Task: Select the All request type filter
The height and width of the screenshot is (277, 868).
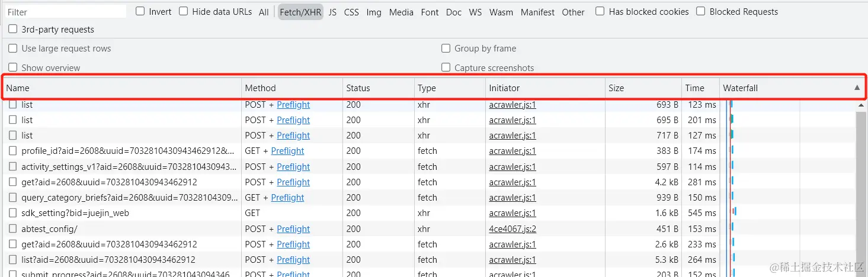Action: coord(264,12)
